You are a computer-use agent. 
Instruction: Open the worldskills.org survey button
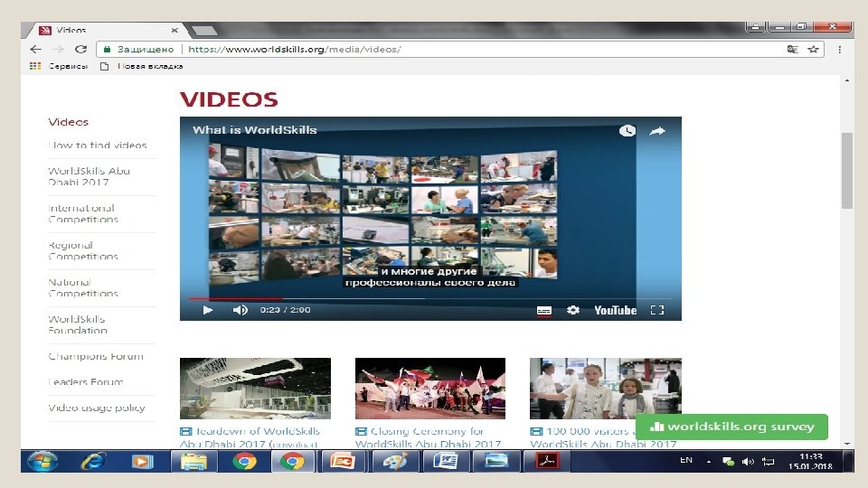[x=731, y=427]
